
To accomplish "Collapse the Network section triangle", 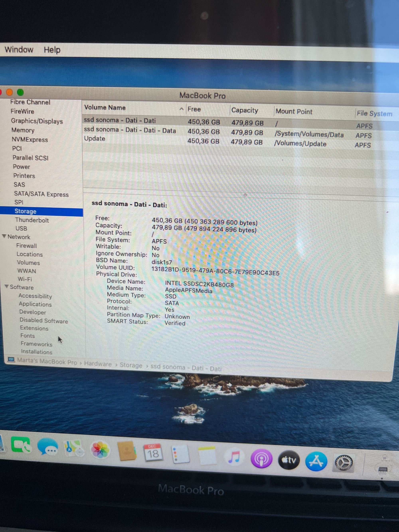I will click(4, 236).
